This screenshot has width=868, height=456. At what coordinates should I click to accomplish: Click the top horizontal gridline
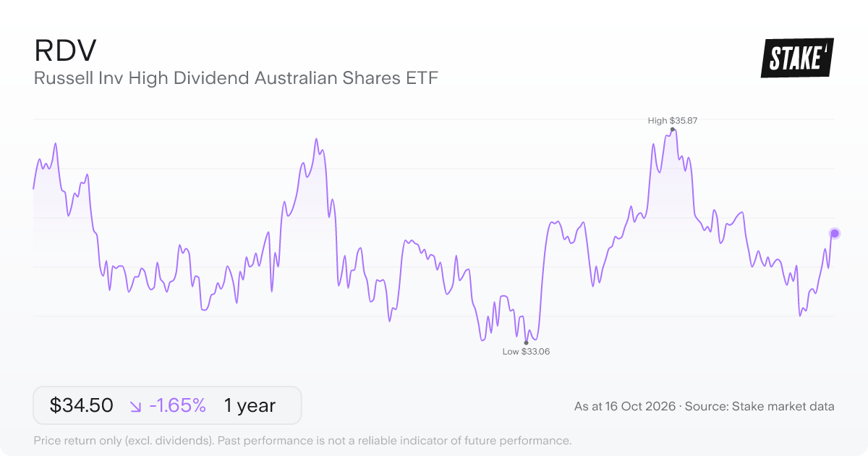[434, 119]
